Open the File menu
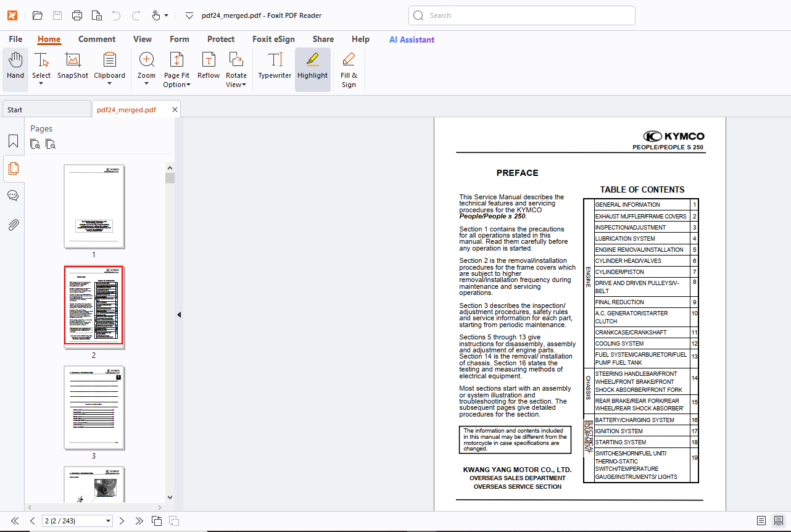This screenshot has width=791, height=532. pyautogui.click(x=15, y=39)
